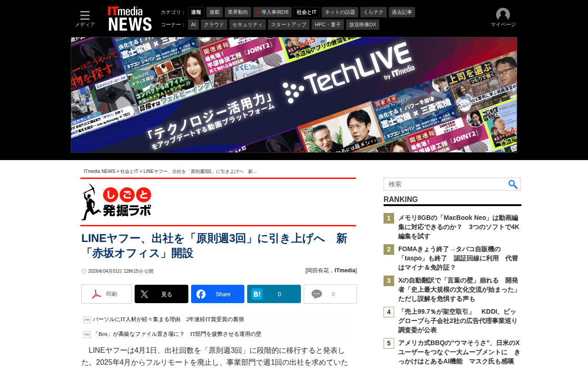Select the 連載 category tab
The height and width of the screenshot is (368, 588).
pyautogui.click(x=215, y=12)
